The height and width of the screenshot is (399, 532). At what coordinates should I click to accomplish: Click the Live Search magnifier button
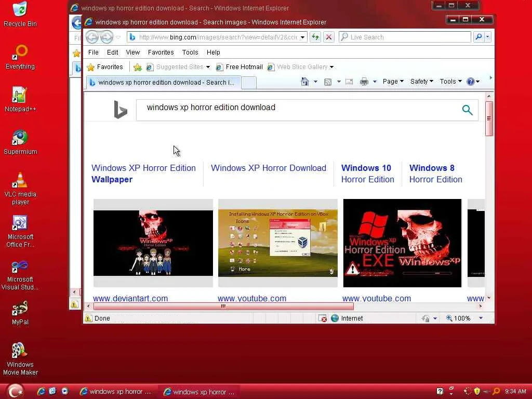pyautogui.click(x=478, y=37)
